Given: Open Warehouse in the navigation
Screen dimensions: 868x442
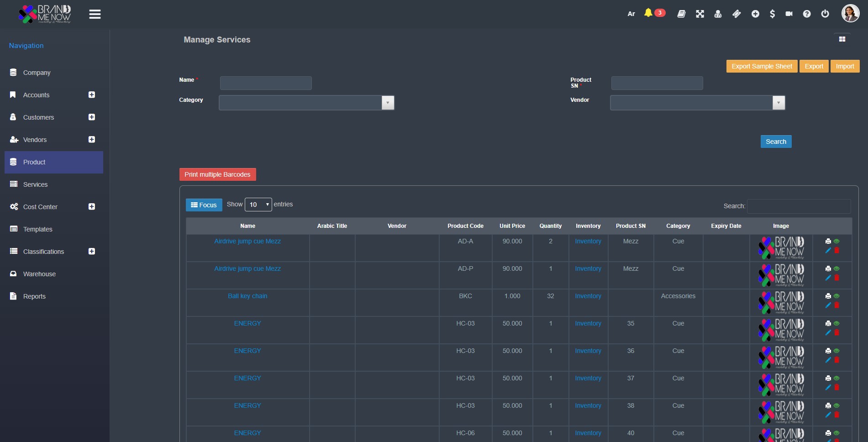Looking at the screenshot, I should (x=39, y=274).
